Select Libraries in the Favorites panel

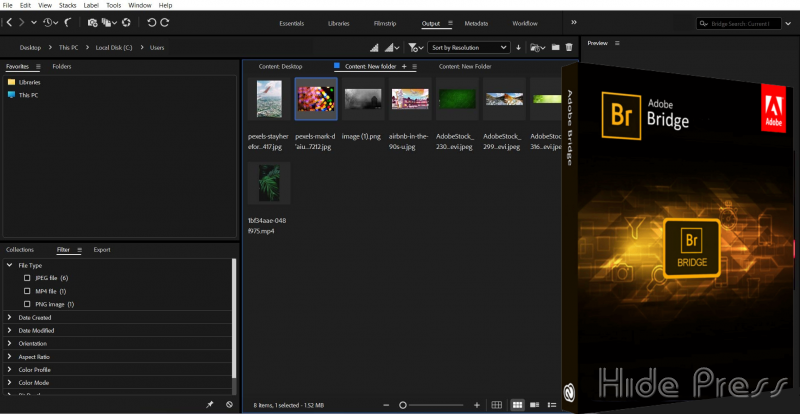[29, 82]
